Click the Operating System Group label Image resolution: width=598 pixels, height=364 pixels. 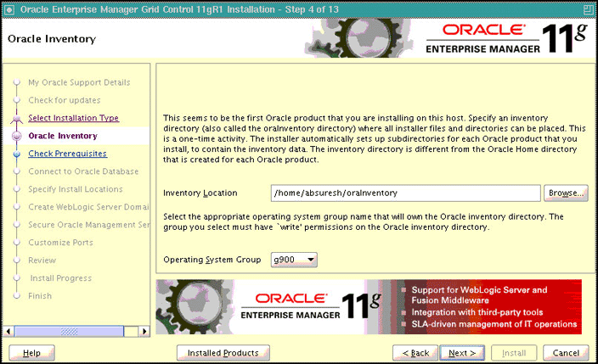212,260
